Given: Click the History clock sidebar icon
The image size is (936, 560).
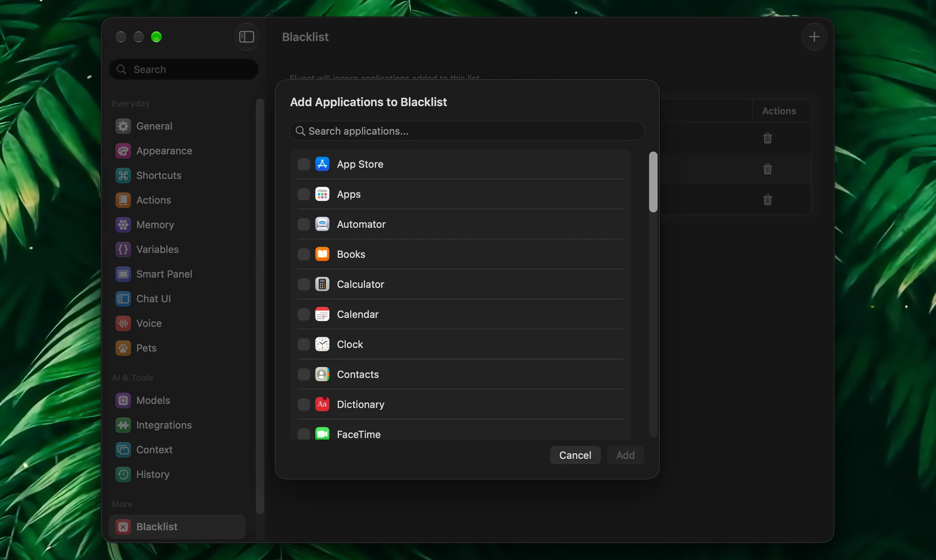Looking at the screenshot, I should click(123, 475).
